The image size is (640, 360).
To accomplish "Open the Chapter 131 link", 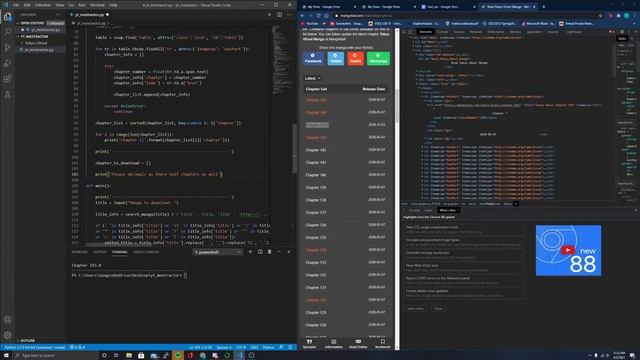I will [316, 287].
